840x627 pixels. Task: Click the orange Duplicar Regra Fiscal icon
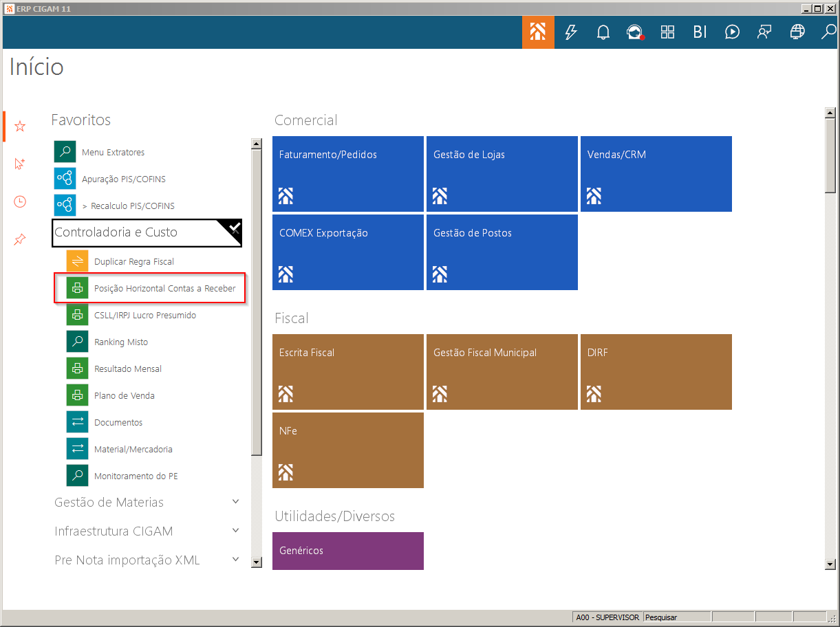pyautogui.click(x=78, y=261)
